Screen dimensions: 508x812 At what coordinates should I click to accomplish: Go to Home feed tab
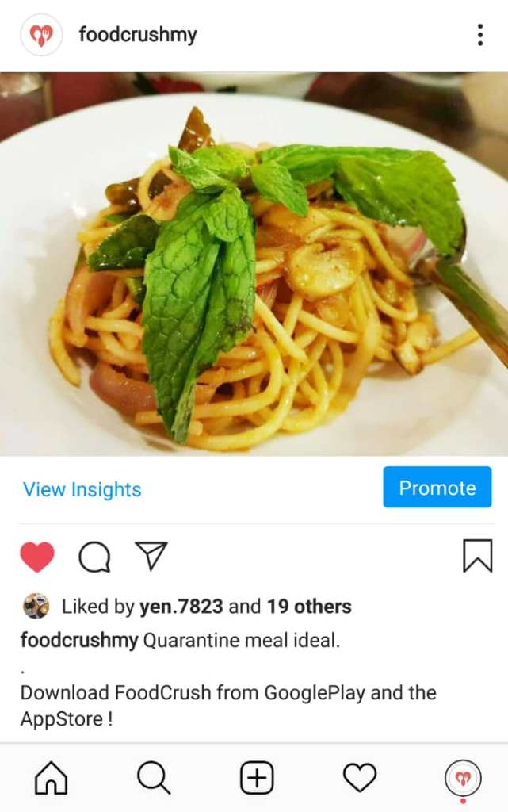[51, 777]
